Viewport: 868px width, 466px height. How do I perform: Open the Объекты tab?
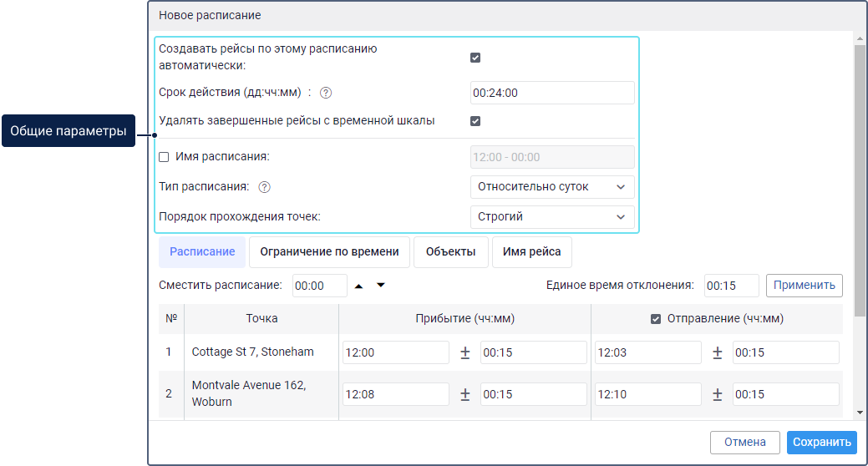[x=450, y=251]
